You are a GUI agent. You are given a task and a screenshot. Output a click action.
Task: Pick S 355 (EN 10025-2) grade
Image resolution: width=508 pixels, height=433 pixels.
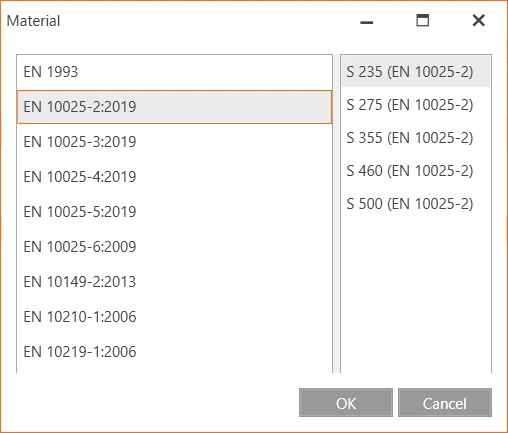tap(416, 138)
